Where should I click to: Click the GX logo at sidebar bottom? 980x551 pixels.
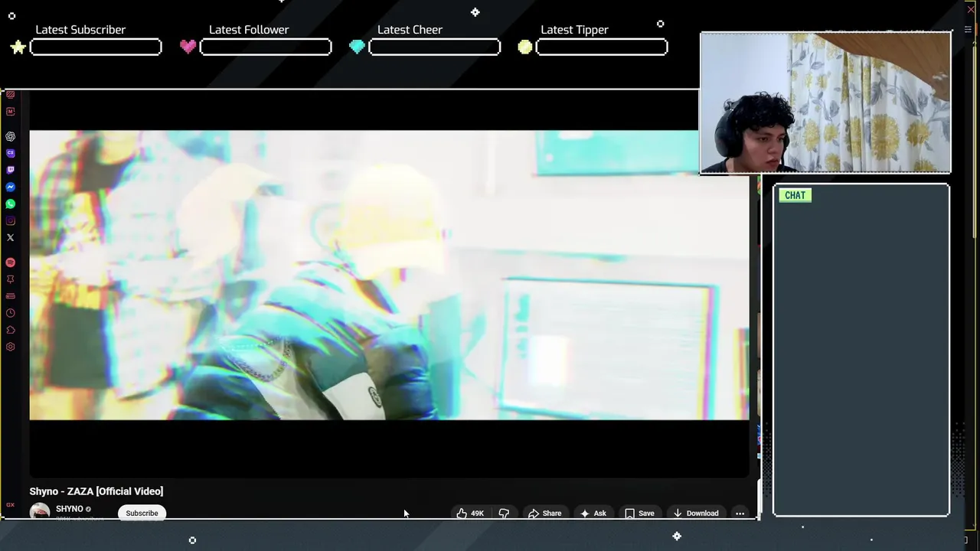[11, 504]
